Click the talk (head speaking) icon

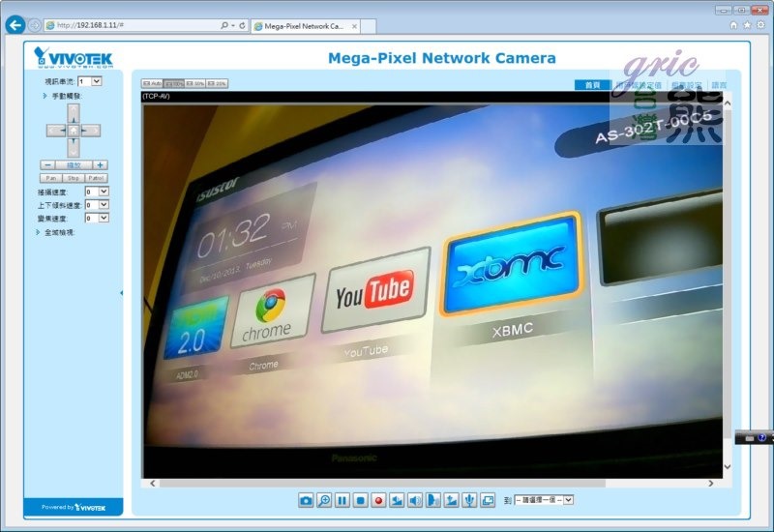tap(432, 500)
